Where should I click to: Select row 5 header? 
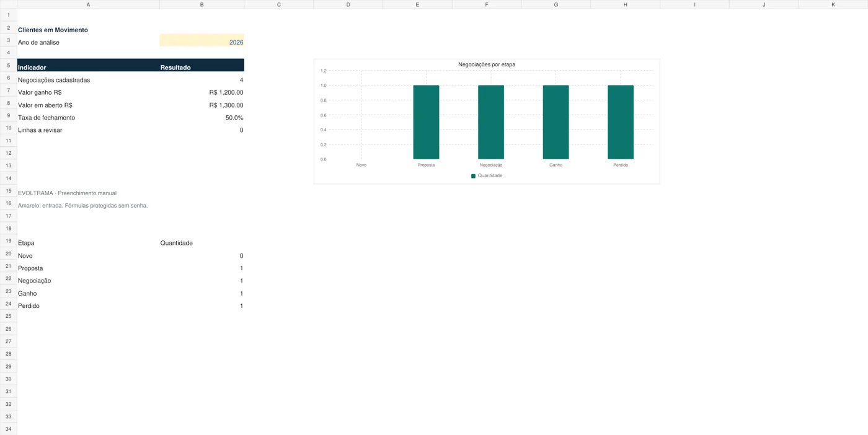click(9, 65)
